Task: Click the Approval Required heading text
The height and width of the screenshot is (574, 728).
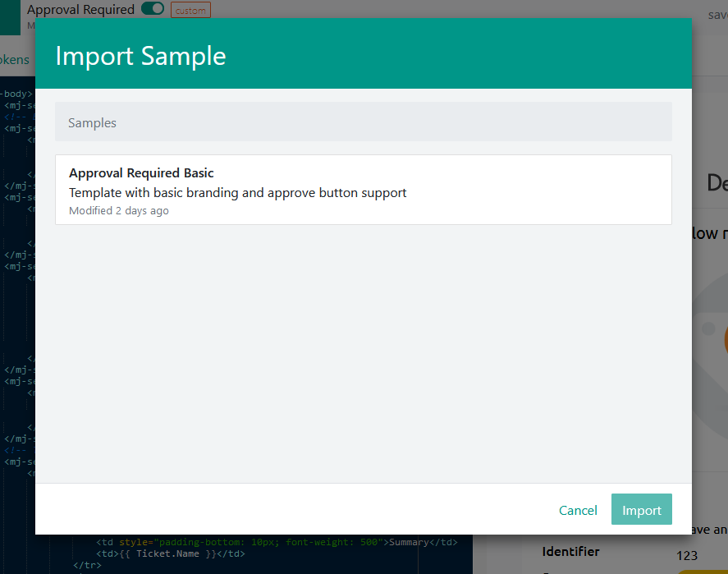Action: (x=80, y=9)
